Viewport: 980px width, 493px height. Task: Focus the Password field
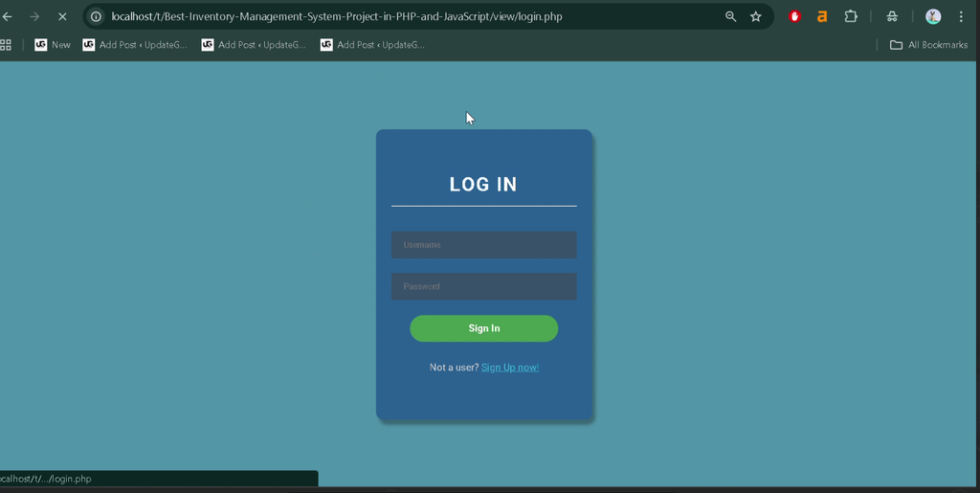(483, 286)
